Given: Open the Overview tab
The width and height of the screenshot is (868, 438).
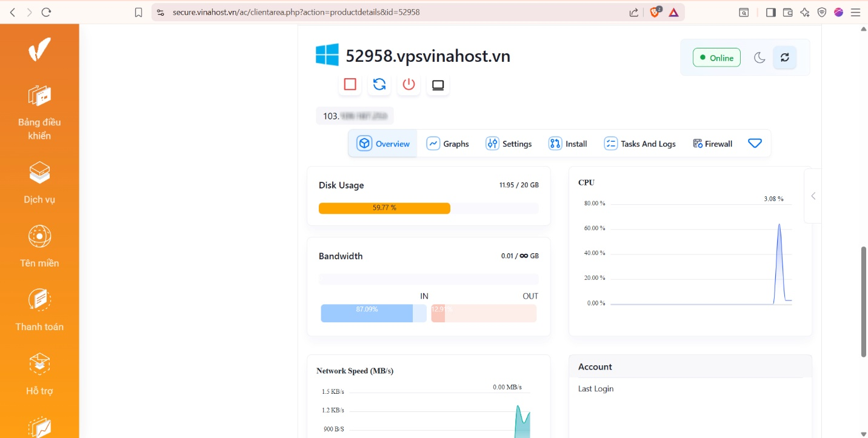Looking at the screenshot, I should click(x=383, y=144).
